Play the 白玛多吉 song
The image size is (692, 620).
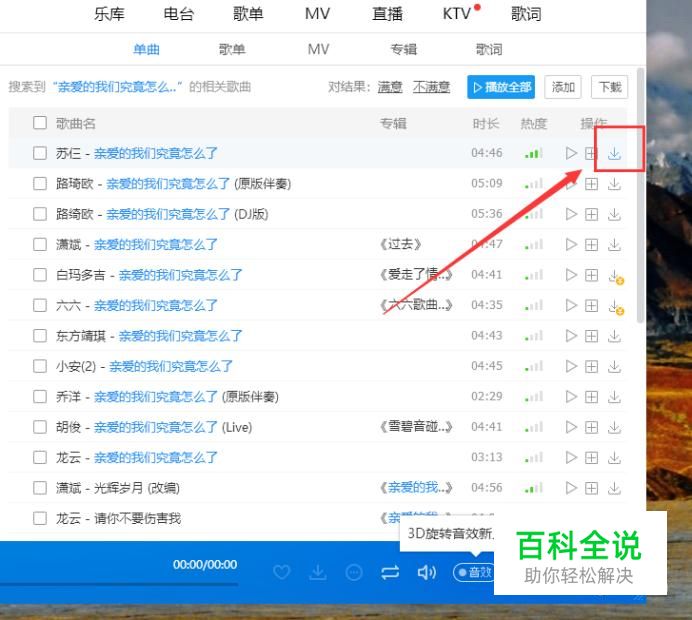click(571, 275)
